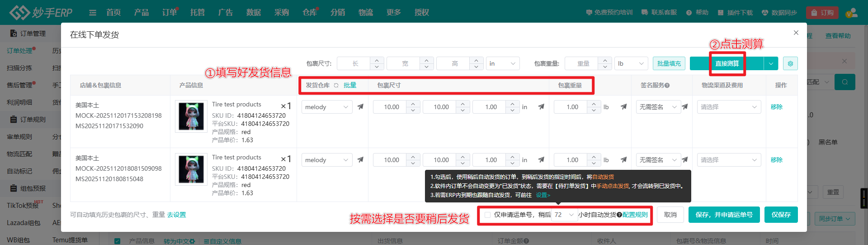The image size is (868, 245).
Task: Open the 仓库 menu in top navigation
Action: pos(309,12)
